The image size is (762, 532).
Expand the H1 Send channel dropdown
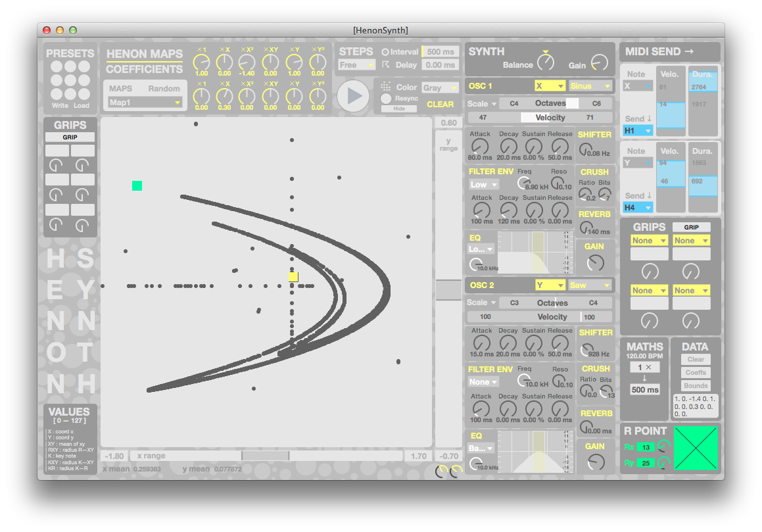tap(638, 130)
